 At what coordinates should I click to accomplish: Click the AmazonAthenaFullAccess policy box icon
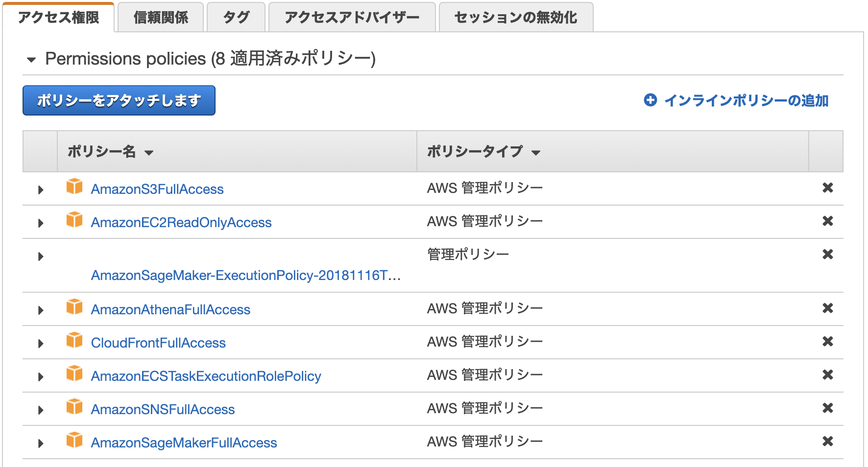pos(74,307)
